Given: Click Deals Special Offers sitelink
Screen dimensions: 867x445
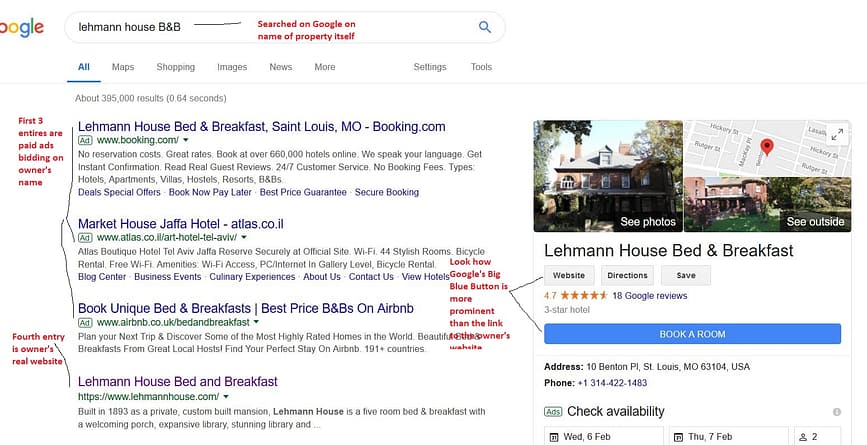Looking at the screenshot, I should (119, 192).
